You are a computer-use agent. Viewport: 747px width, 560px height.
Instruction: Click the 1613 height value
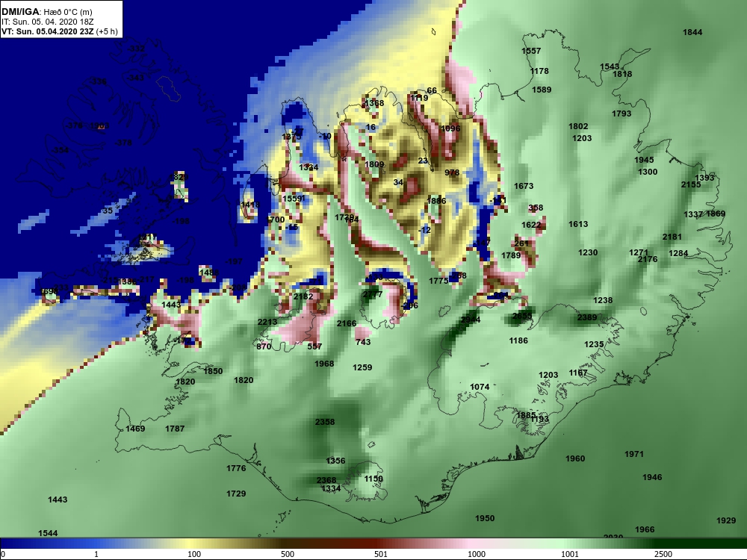point(578,224)
